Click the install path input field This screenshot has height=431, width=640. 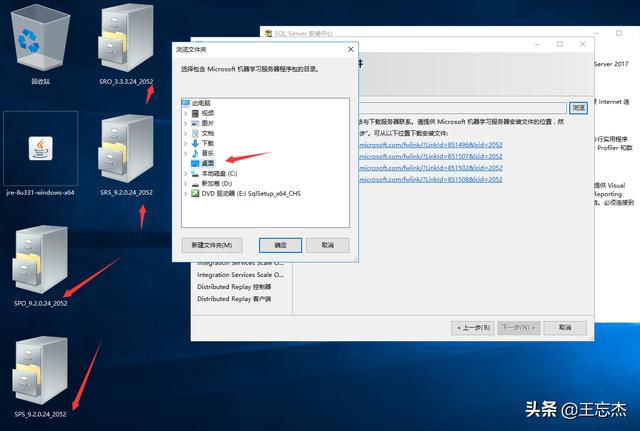[x=460, y=107]
